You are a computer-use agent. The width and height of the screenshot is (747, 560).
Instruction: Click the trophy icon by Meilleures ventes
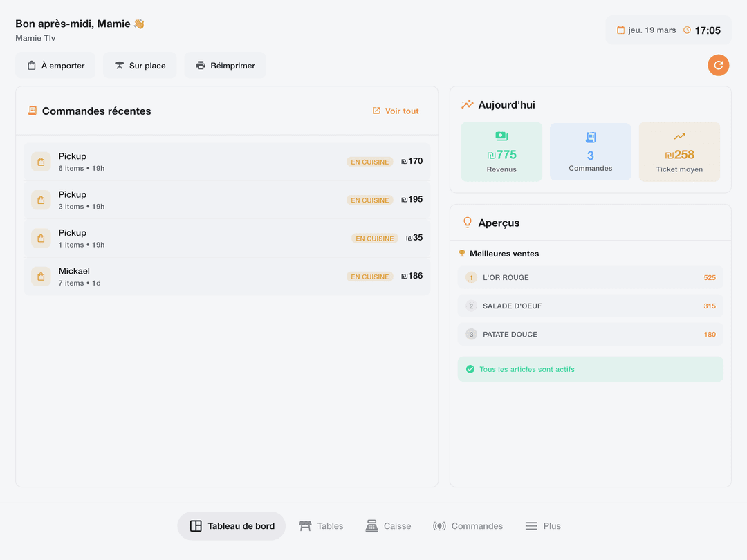(462, 254)
